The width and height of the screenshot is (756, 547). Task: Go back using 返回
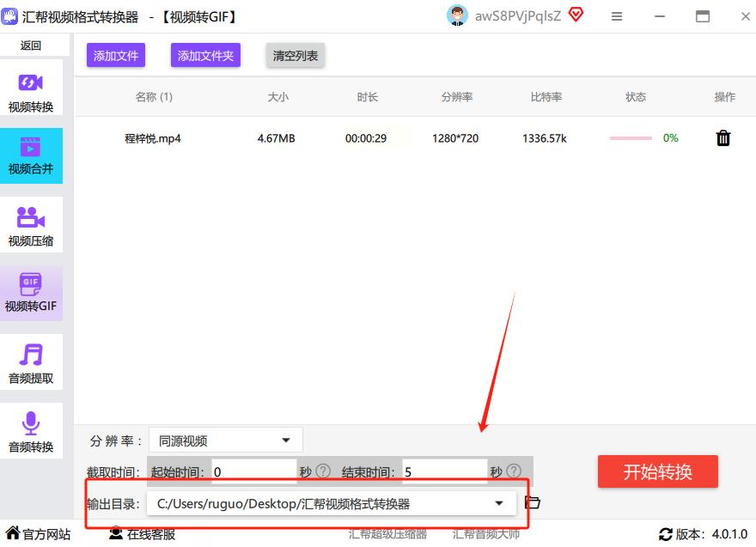tap(31, 46)
